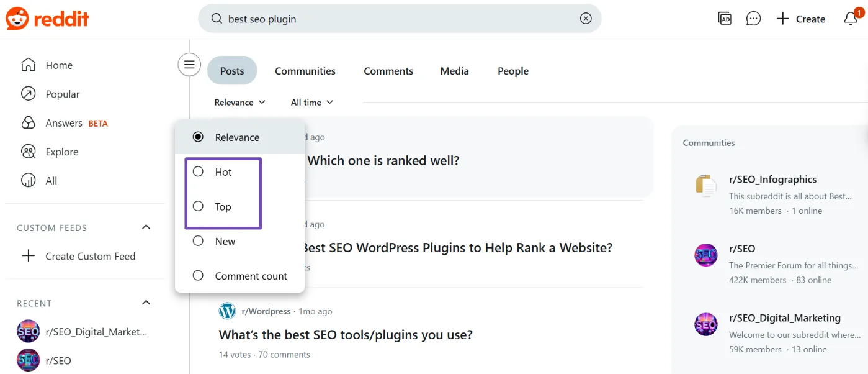Switch to the Communities tab
The image size is (868, 374).
click(305, 71)
